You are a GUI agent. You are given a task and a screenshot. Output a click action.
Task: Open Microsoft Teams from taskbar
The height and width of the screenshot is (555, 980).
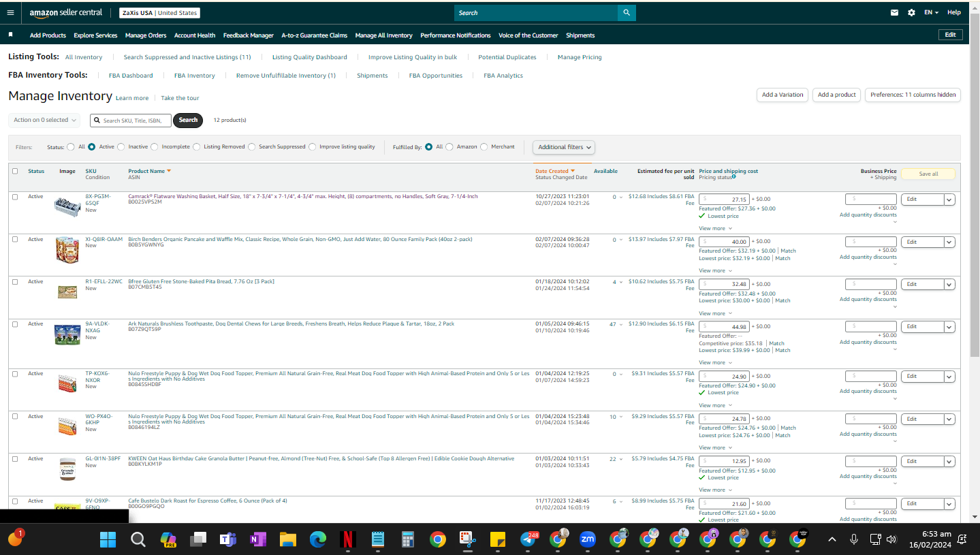[x=227, y=540]
